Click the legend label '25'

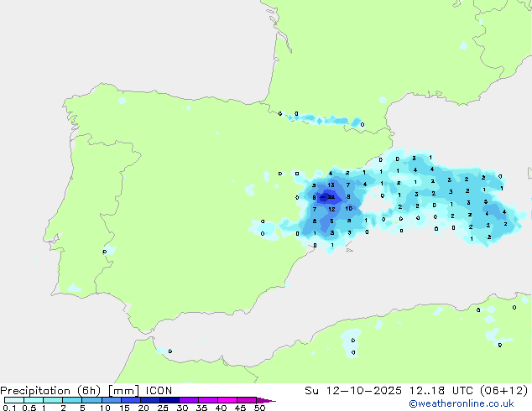tap(163, 408)
